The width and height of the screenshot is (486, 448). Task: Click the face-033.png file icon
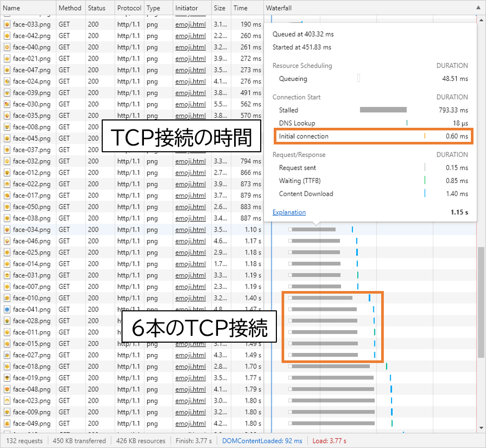click(x=7, y=25)
